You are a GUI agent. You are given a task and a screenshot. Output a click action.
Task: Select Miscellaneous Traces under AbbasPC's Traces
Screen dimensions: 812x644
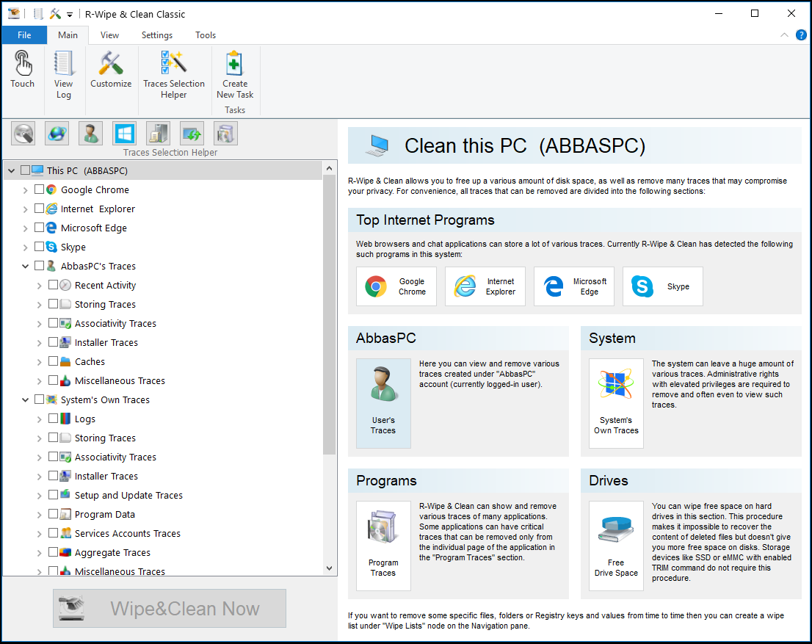120,381
